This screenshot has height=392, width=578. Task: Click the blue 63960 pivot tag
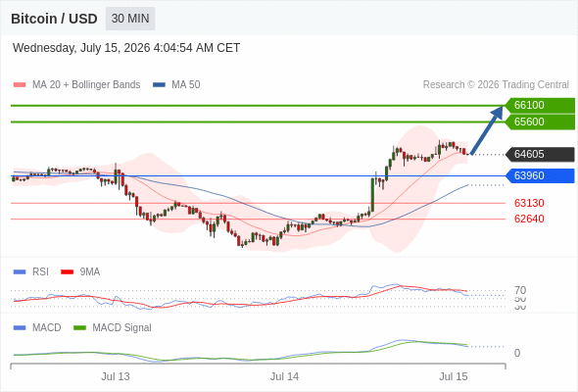[540, 175]
